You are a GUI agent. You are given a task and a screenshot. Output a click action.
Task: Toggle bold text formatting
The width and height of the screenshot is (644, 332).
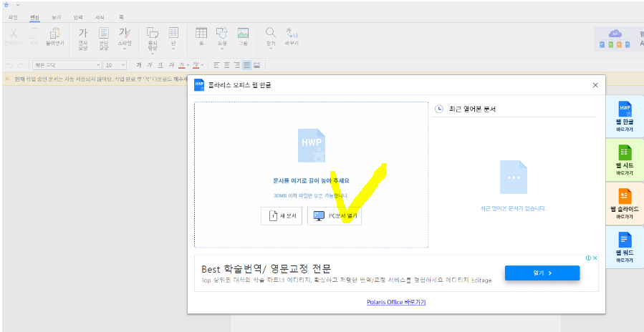click(139, 65)
